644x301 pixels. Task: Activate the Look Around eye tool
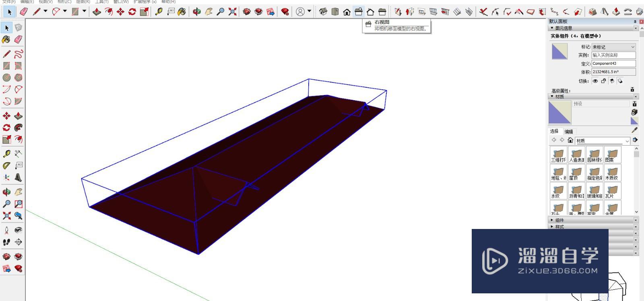tap(18, 230)
